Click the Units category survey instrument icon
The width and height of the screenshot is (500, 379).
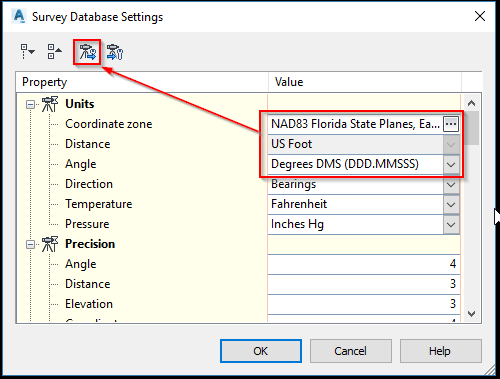[x=50, y=104]
